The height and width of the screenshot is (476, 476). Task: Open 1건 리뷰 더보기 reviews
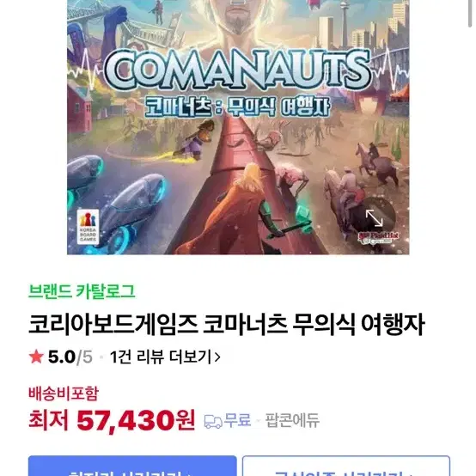pos(165,357)
